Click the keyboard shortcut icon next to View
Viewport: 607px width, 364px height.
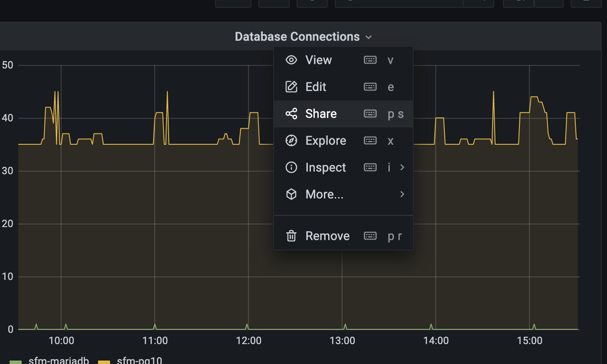pos(370,60)
